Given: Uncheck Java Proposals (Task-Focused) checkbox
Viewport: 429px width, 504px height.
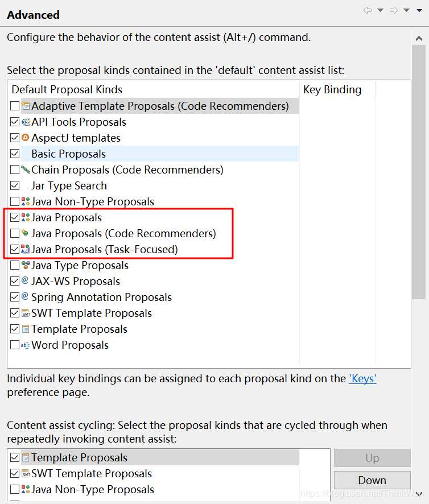Looking at the screenshot, I should point(15,249).
